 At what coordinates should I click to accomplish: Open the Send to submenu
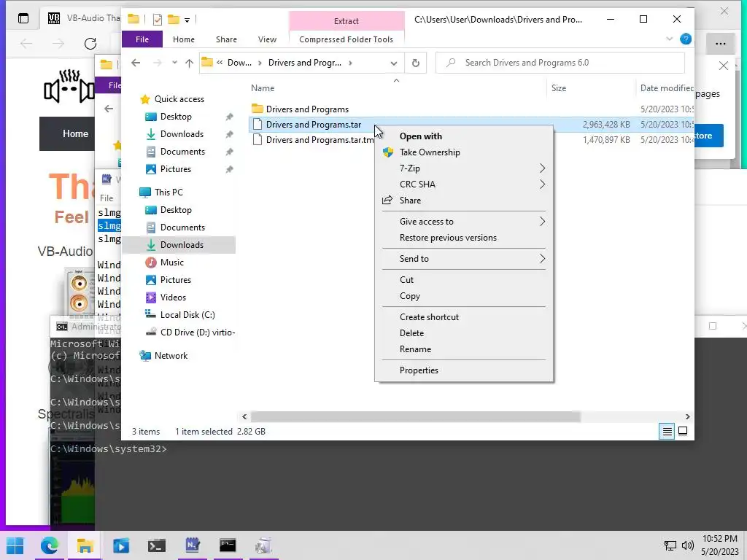click(464, 259)
